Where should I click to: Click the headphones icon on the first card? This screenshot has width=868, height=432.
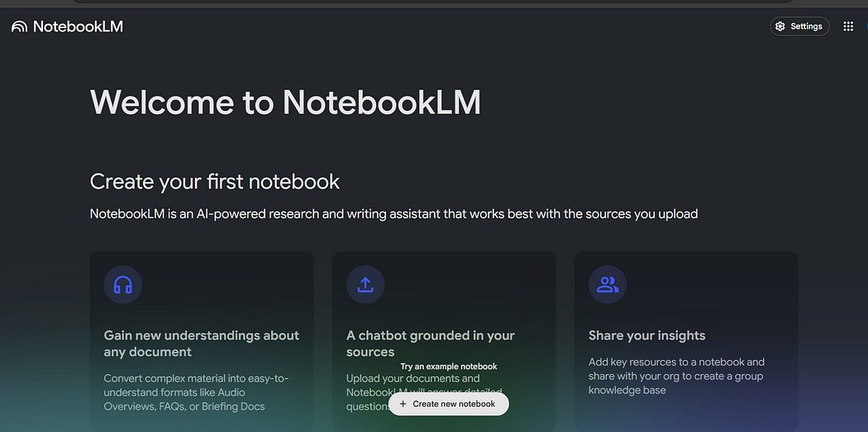[x=123, y=285]
